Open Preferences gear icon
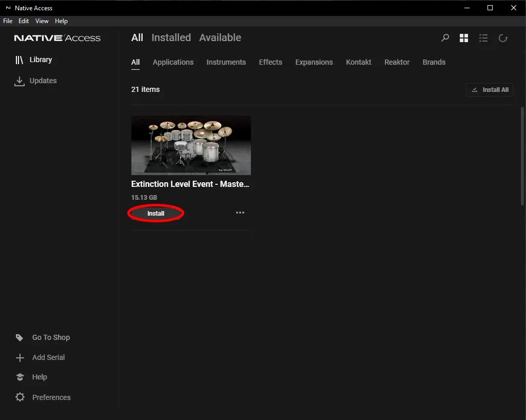This screenshot has height=420, width=526. [x=20, y=397]
